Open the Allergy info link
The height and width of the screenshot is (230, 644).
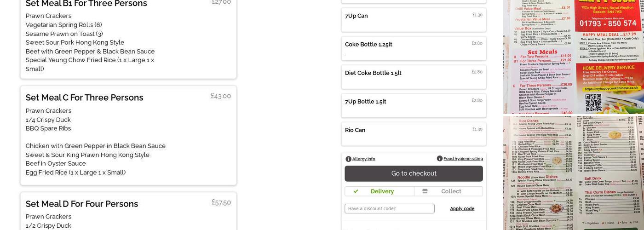coord(363,159)
